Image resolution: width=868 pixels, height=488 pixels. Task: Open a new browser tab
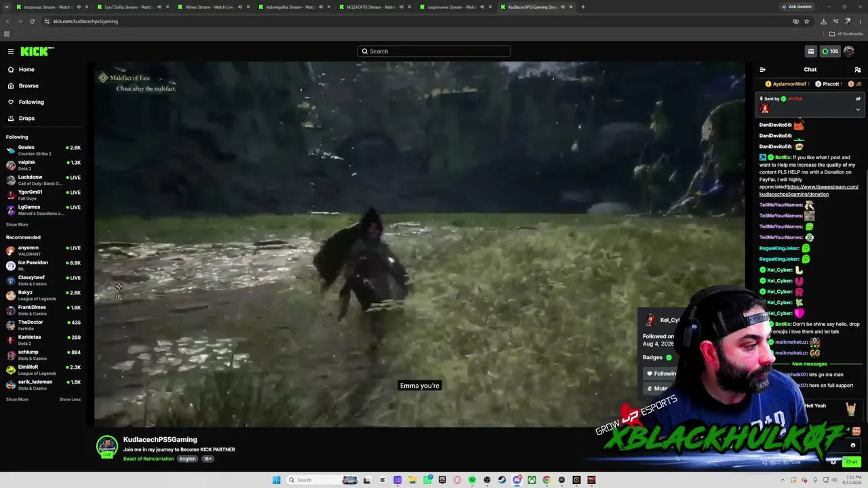(583, 7)
